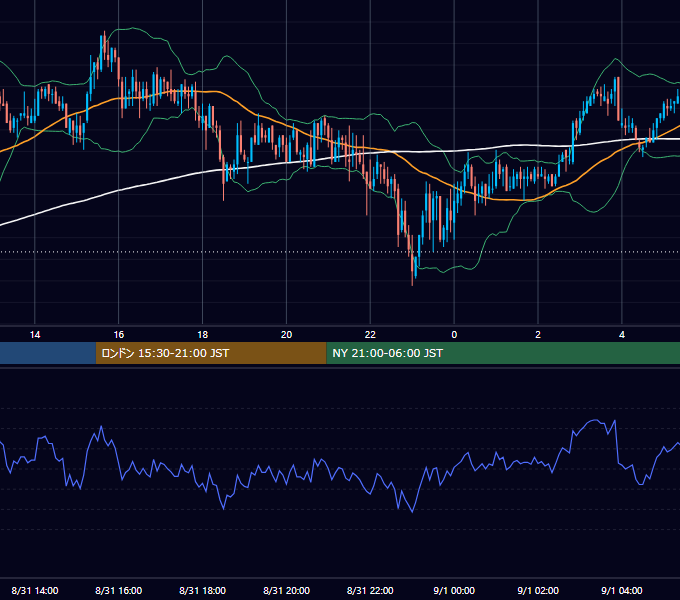This screenshot has width=680, height=600.
Task: Click the 8/31 18:00 time label
Action: pos(203,590)
